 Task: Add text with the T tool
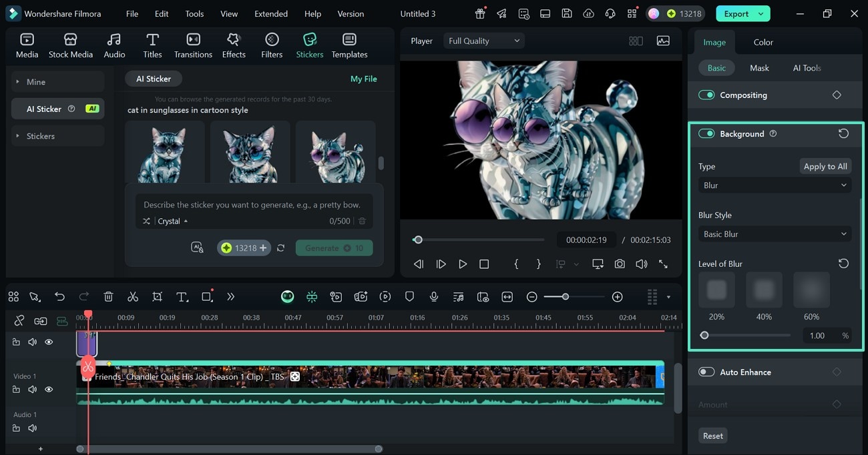pos(182,297)
